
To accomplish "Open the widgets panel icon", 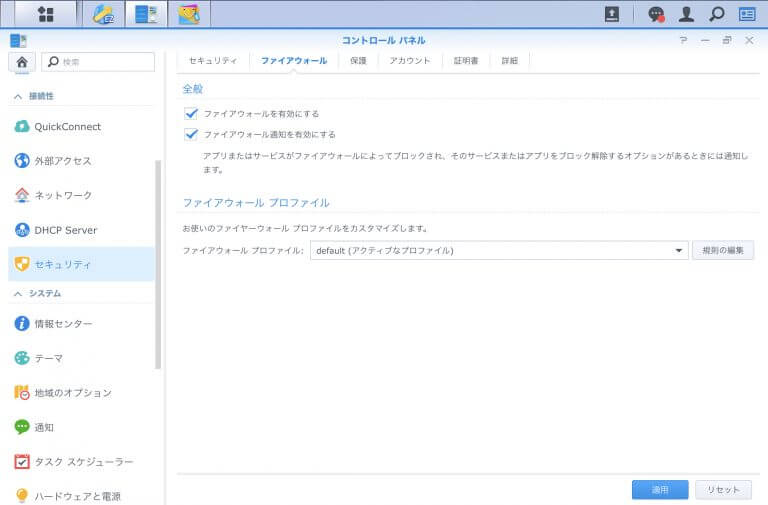I will [747, 14].
